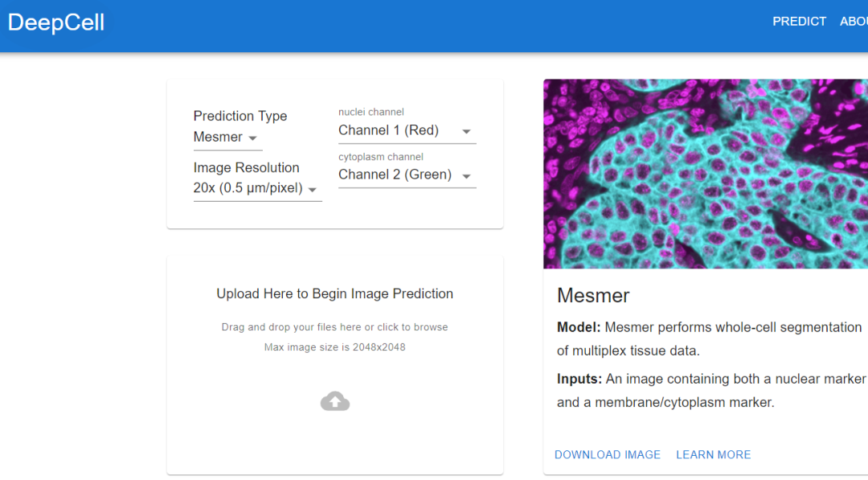Click the arrow beside 20x (0.5 µm/pixel)

[313, 190]
